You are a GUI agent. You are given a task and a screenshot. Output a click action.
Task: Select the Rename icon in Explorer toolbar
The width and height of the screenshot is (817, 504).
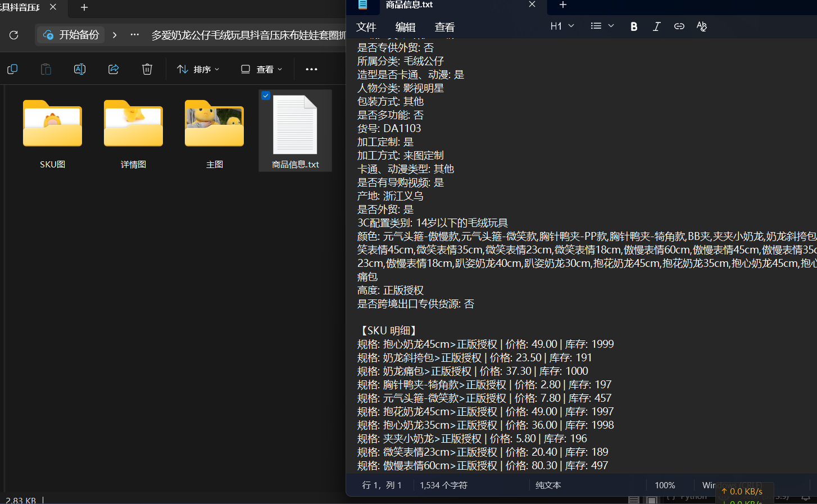[79, 69]
